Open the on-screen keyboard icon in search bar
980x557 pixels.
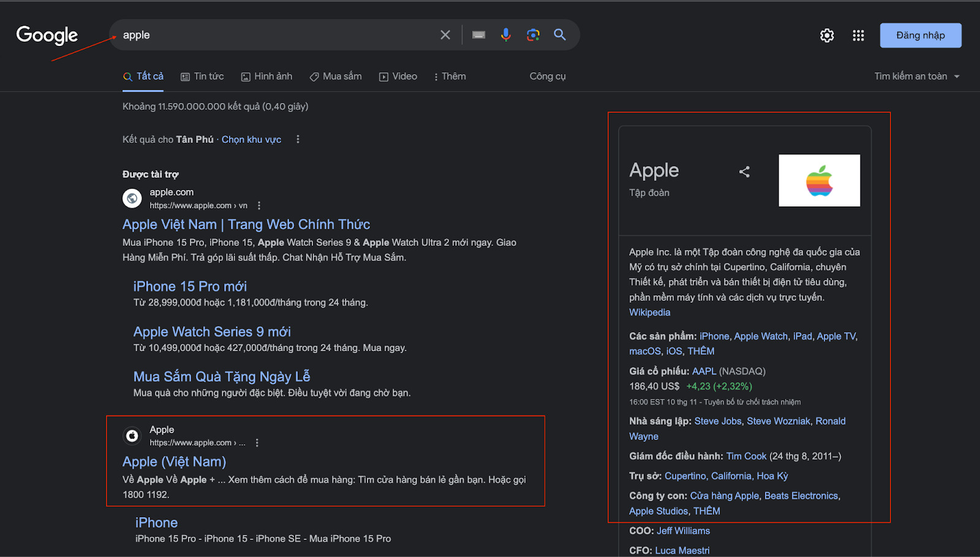point(478,35)
